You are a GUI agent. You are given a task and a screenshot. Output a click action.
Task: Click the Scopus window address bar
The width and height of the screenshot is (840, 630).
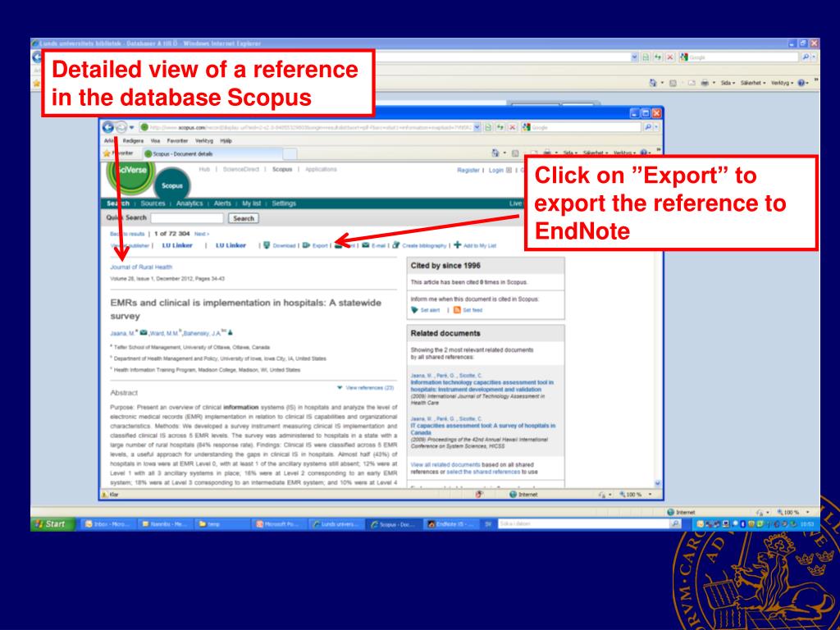(x=307, y=127)
